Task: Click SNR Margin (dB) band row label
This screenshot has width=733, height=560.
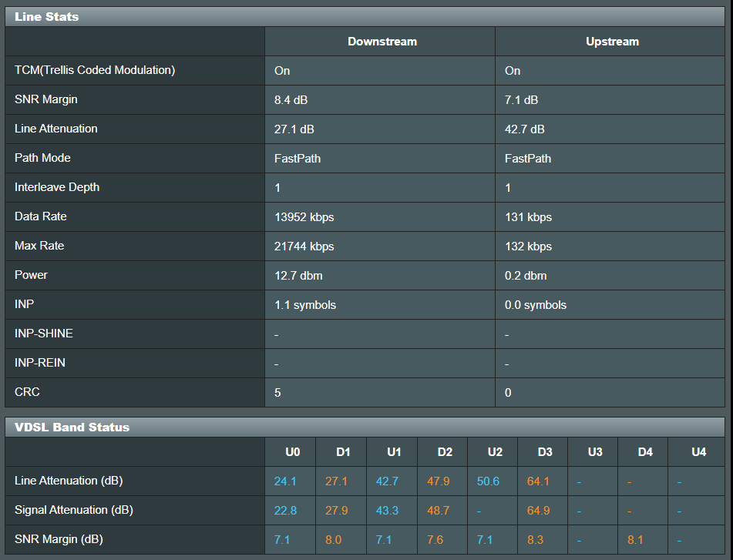Action: tap(59, 539)
